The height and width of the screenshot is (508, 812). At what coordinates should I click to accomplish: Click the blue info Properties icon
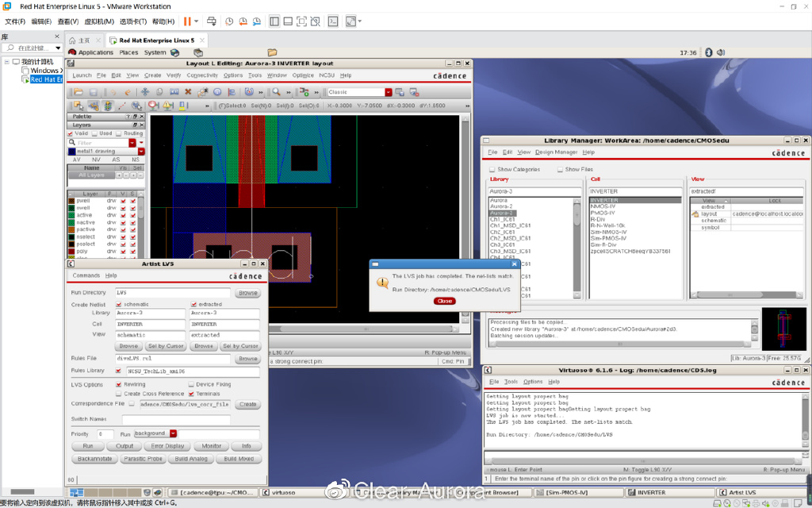point(217,92)
